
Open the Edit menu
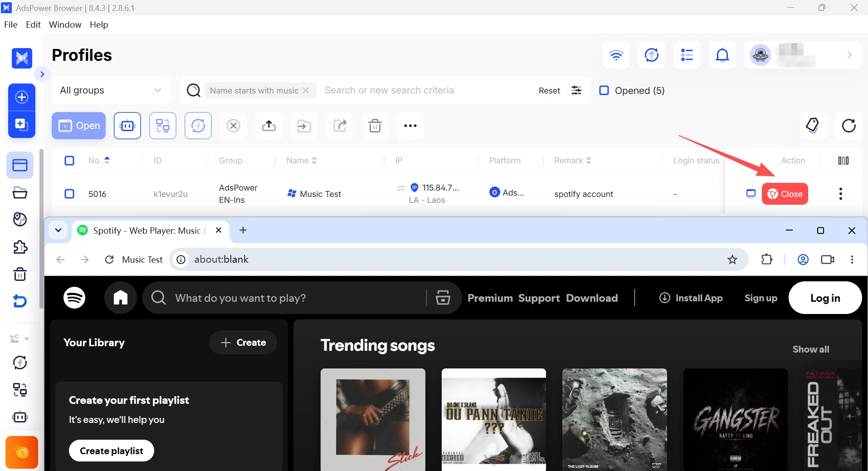click(x=33, y=25)
